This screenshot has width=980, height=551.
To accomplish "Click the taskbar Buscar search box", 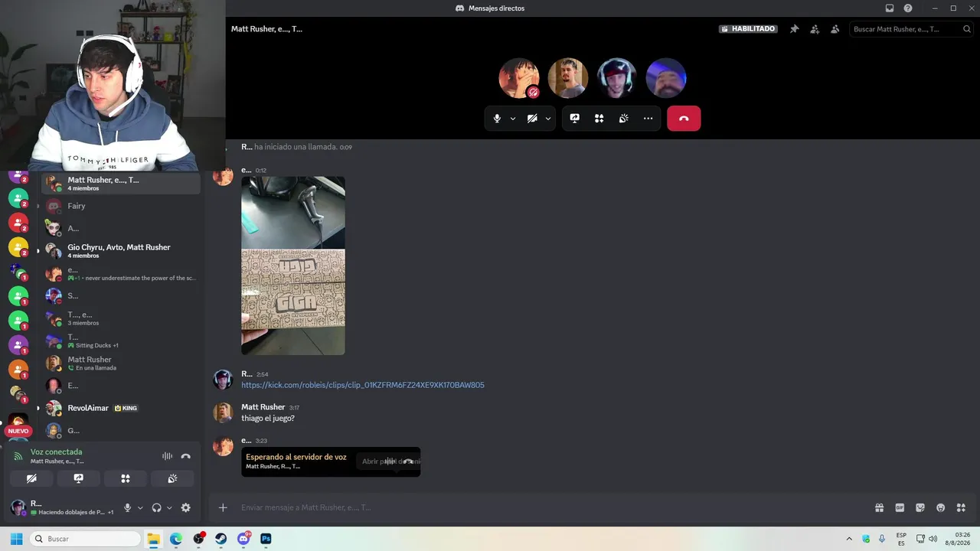I will pos(86,539).
